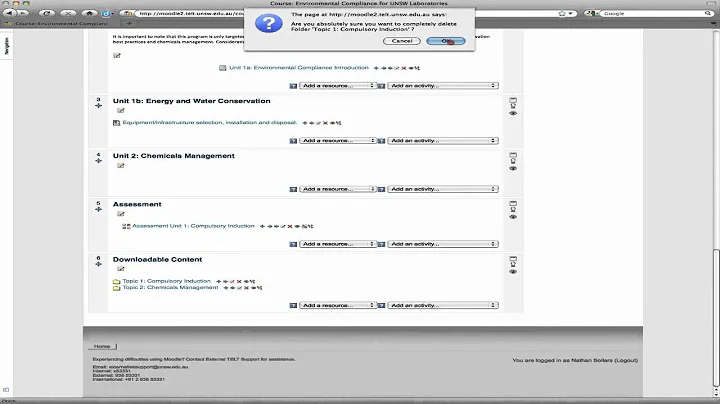720x404 pixels.
Task: Click the page vertical scrollbar
Action: [x=715, y=317]
